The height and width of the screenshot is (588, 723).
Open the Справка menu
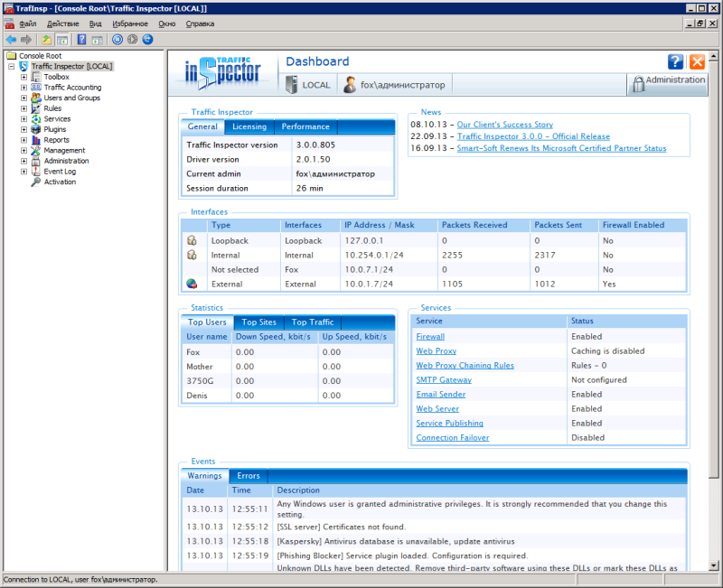coord(200,23)
